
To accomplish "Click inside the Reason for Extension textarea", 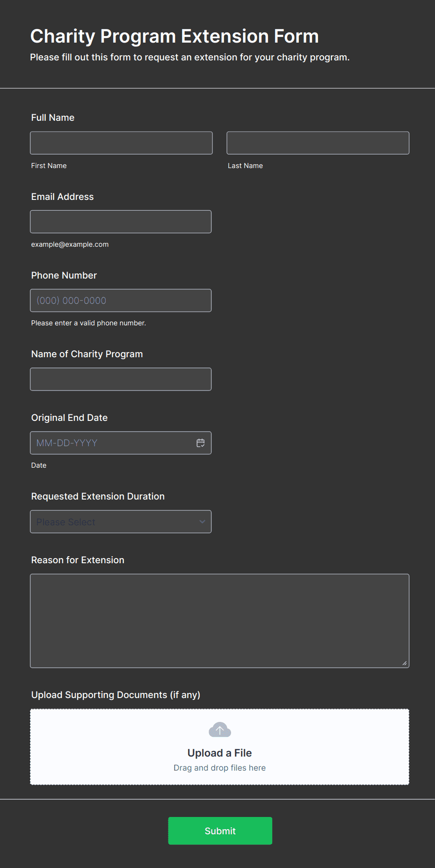I will click(x=219, y=621).
